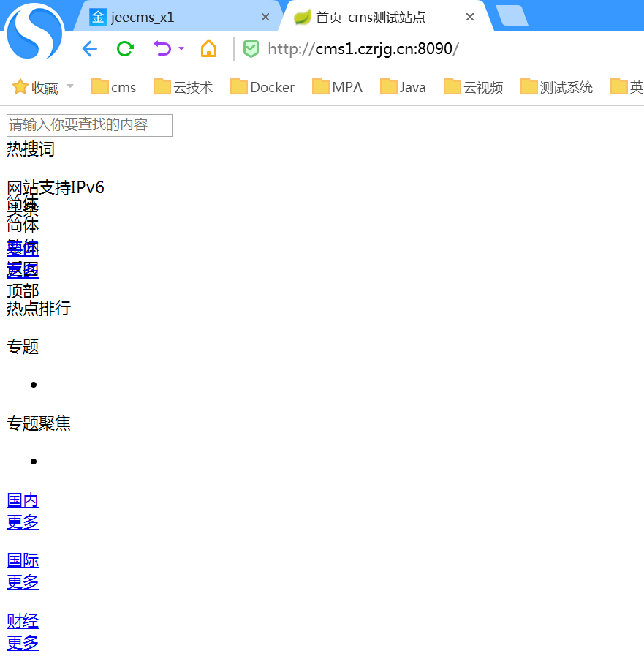Close the jeecms_x1 tab
644x670 pixels.
click(265, 17)
